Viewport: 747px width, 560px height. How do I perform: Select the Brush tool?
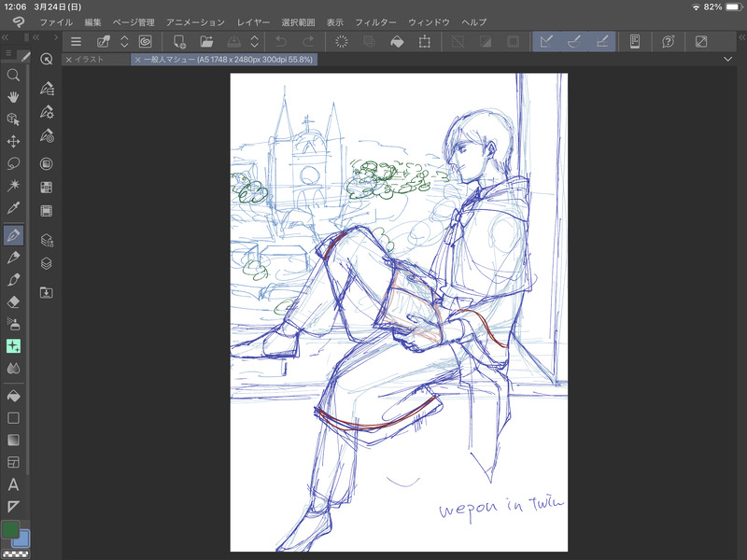(x=13, y=279)
